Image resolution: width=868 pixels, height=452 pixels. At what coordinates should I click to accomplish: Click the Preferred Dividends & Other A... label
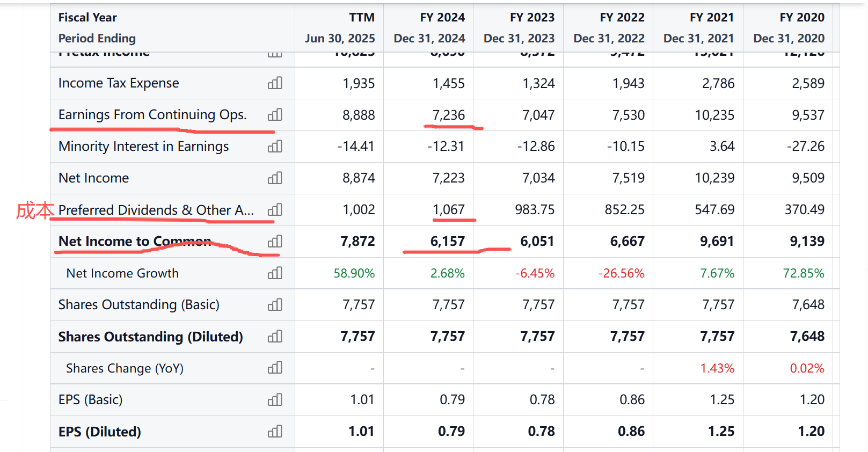[156, 210]
